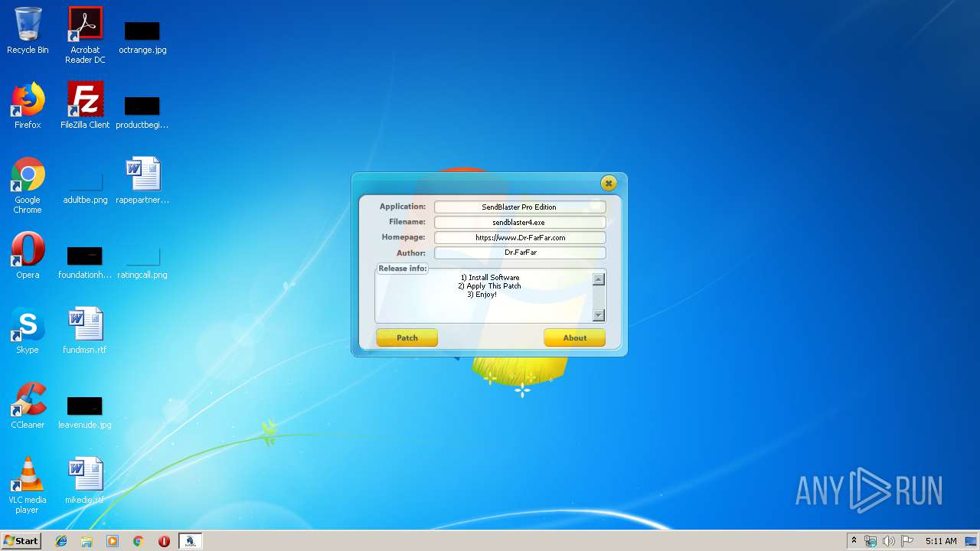Click the '2) Apply This Patch' text line
Screen dimensions: 980x551
point(490,286)
